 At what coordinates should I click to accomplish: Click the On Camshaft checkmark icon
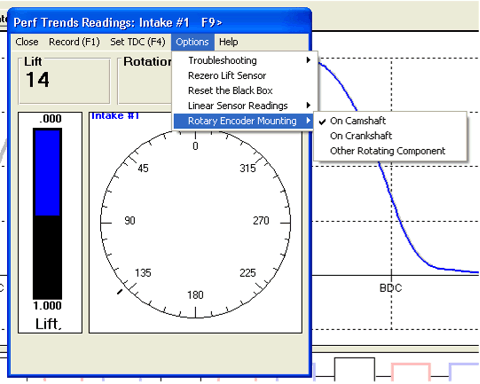point(322,121)
